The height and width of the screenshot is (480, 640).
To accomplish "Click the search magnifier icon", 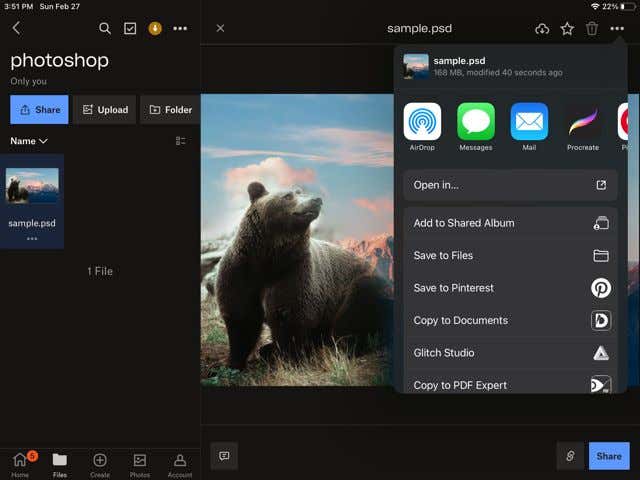I will coord(105,29).
